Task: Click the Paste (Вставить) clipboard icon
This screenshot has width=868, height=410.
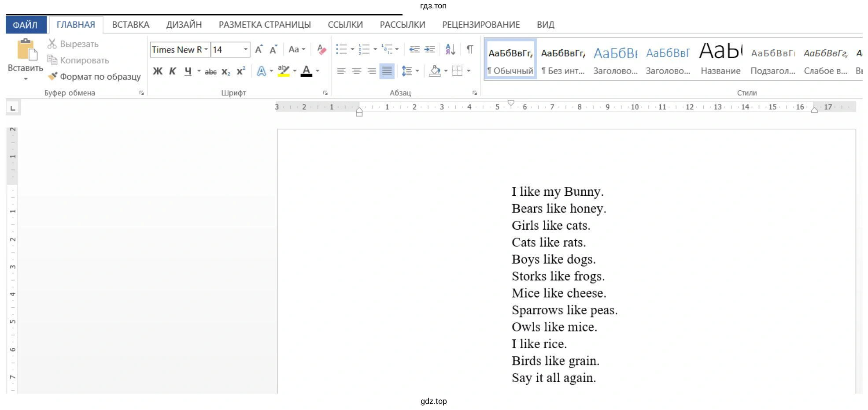Action: [26, 49]
